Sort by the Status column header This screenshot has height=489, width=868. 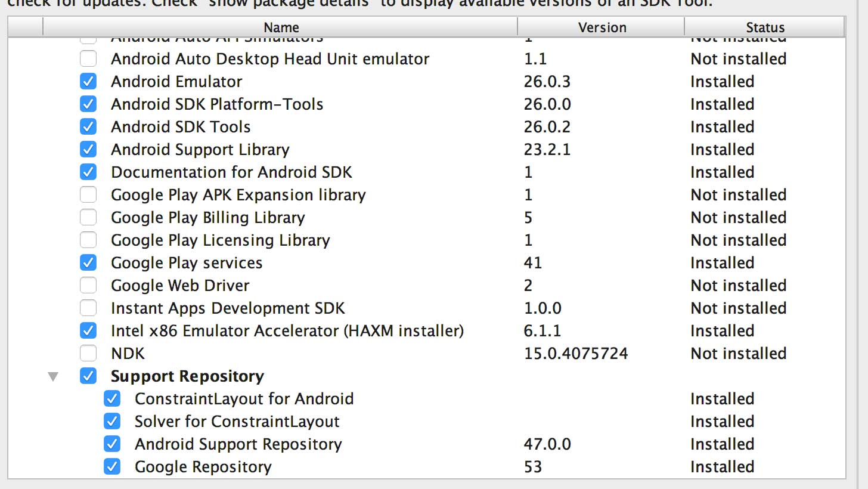(x=765, y=27)
